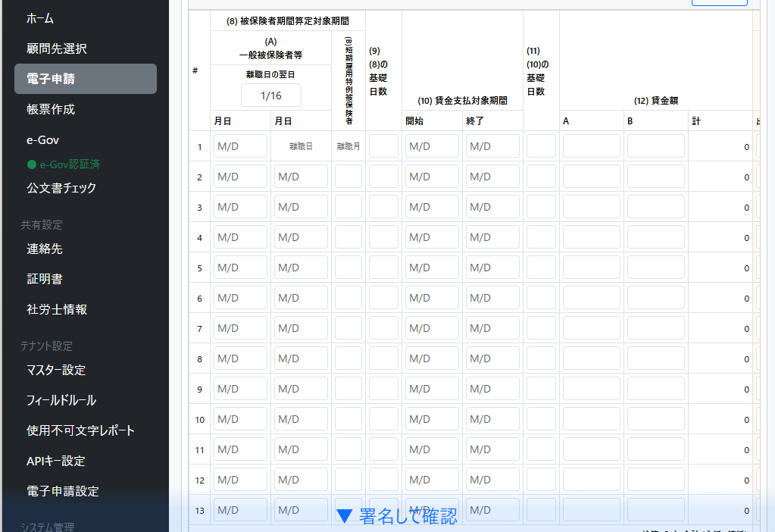Screen dimensions: 775x532
Task: Click row 4 賃金支払 終了 field
Action: pos(492,237)
